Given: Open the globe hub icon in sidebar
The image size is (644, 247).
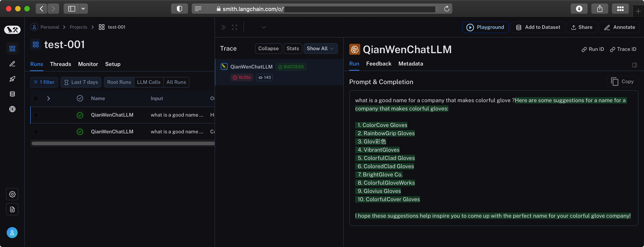Looking at the screenshot, I should pyautogui.click(x=12, y=109).
